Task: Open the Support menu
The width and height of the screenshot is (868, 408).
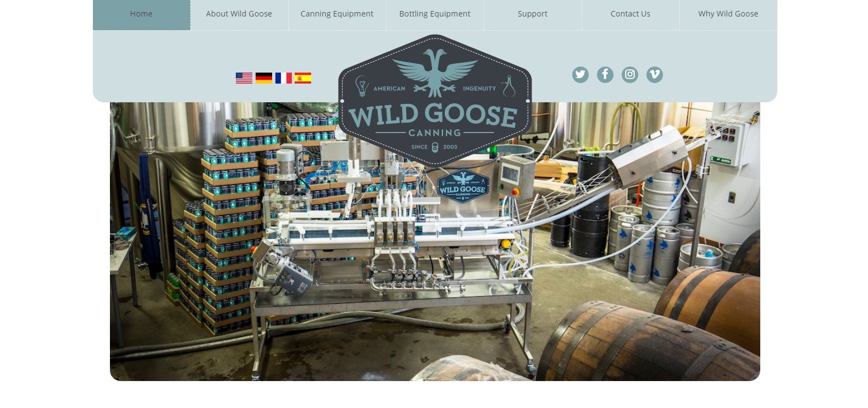Action: click(x=533, y=14)
